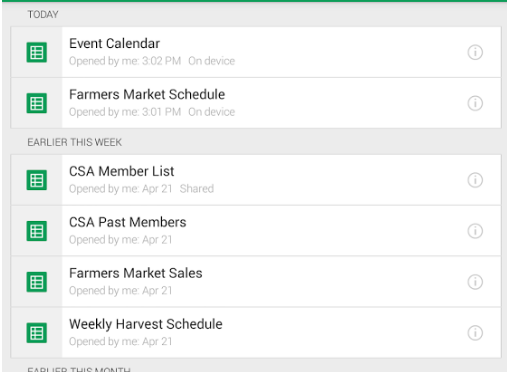
Task: Open the Farmers Market Sales title
Action: click(136, 273)
